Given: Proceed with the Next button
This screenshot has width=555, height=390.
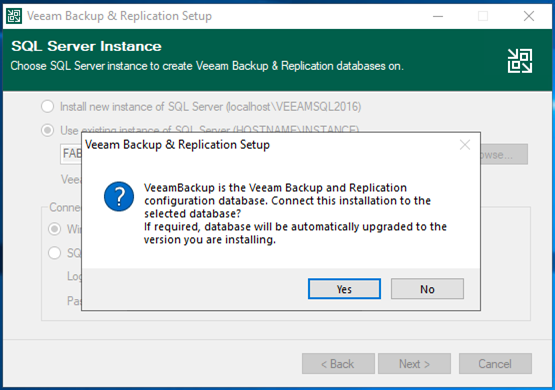Looking at the screenshot, I should (414, 363).
